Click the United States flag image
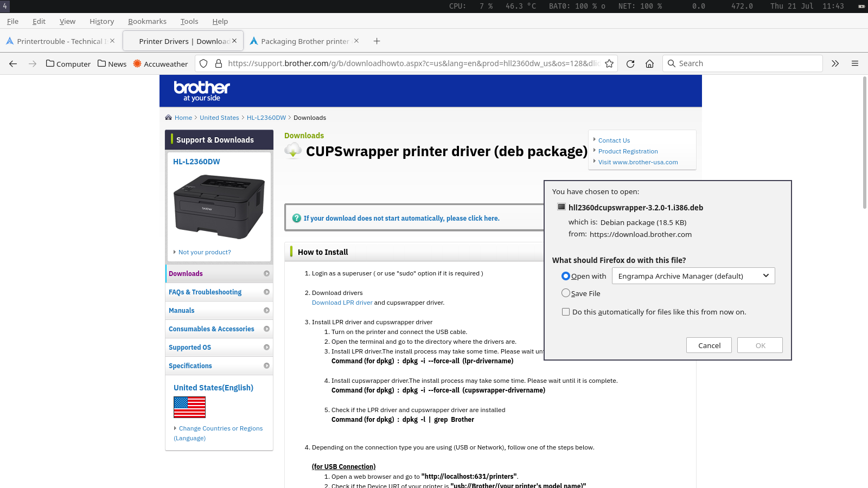Screen dimensions: 868x488 (189, 407)
